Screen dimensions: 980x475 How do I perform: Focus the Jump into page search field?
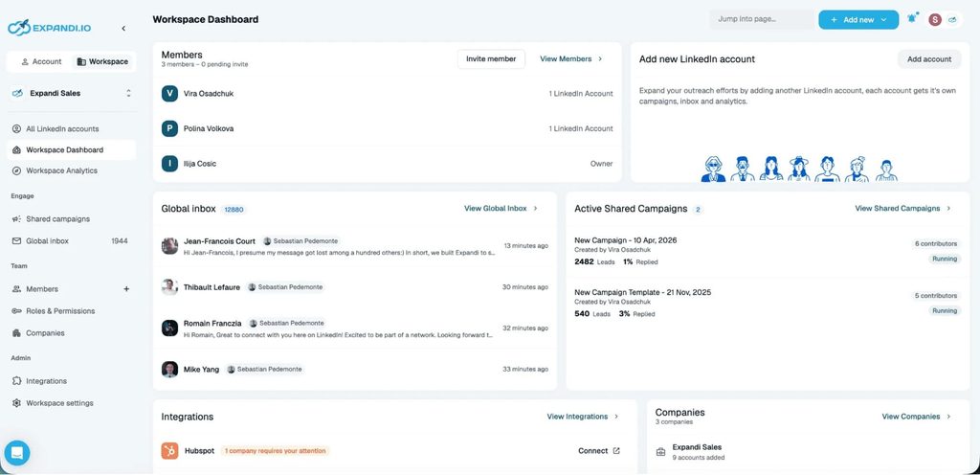(x=762, y=19)
